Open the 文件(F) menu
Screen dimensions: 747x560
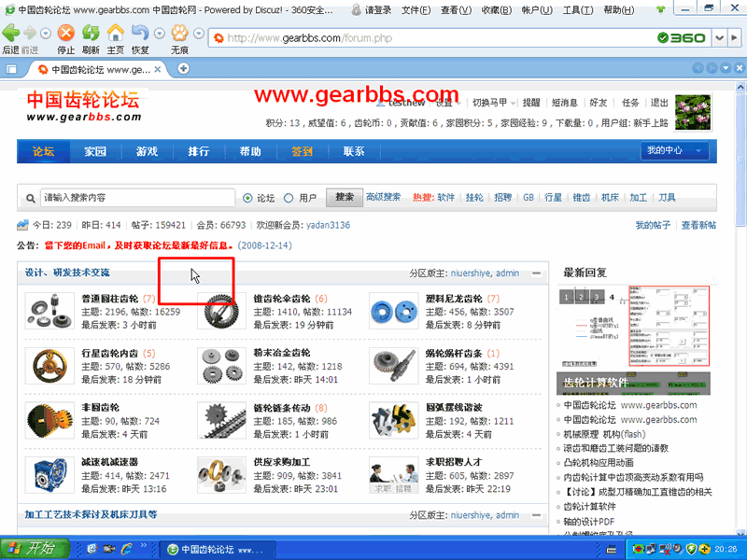(416, 9)
